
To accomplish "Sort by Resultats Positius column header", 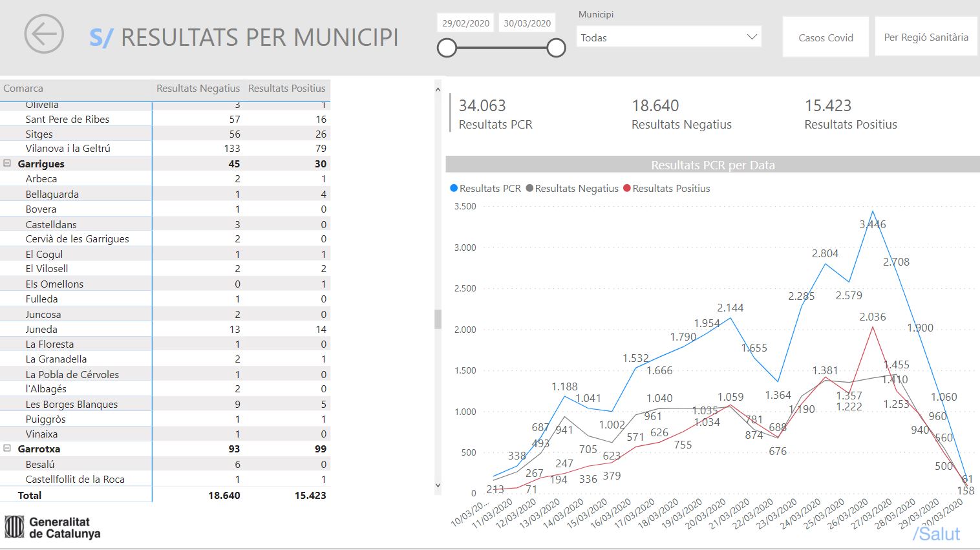I will tap(286, 89).
